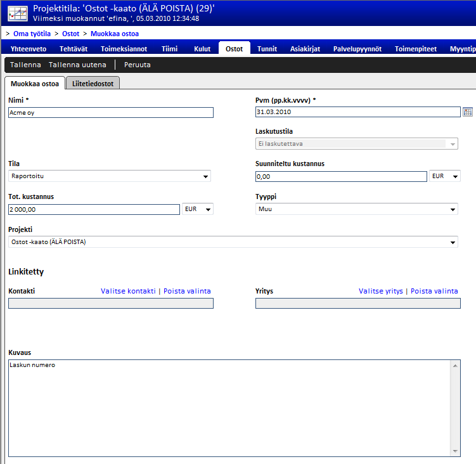Open the Toimenpiteet tab
This screenshot has width=476, height=464.
pyautogui.click(x=416, y=49)
